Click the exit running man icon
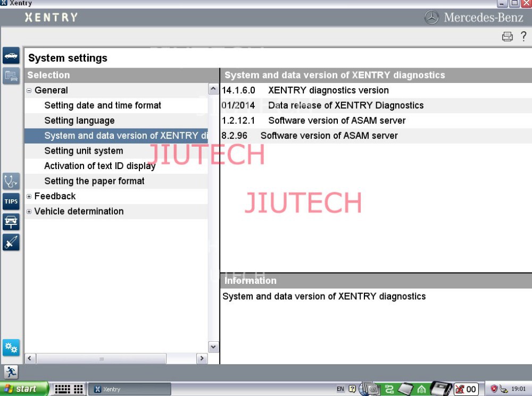This screenshot has width=532, height=396. point(11,372)
